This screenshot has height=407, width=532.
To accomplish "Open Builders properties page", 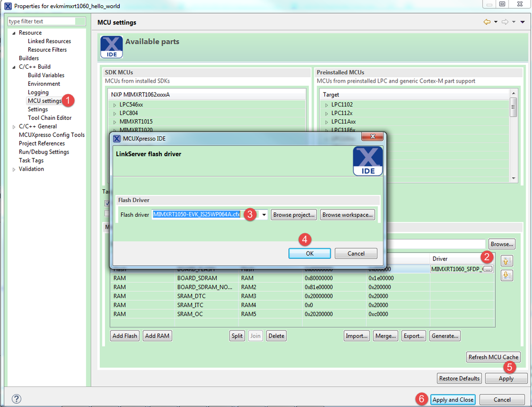I will click(29, 58).
